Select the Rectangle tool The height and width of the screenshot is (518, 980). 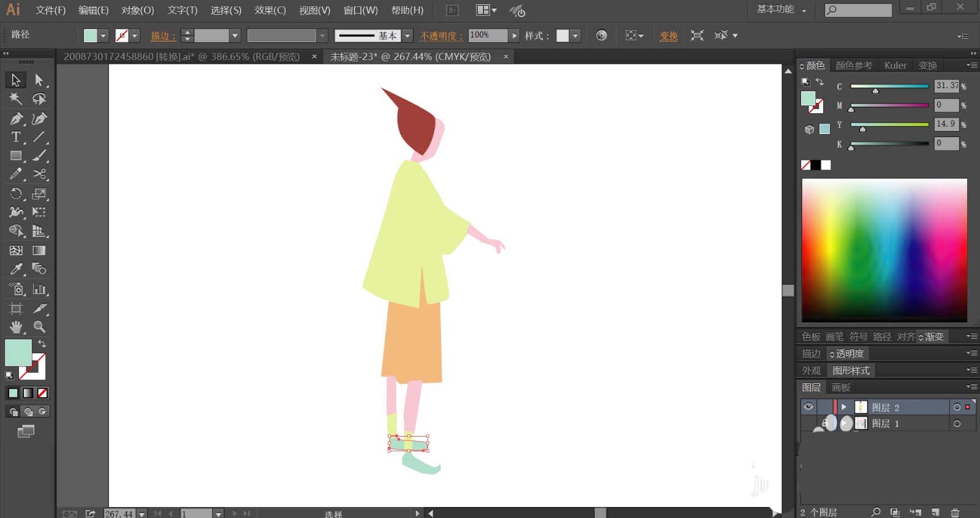coord(16,156)
